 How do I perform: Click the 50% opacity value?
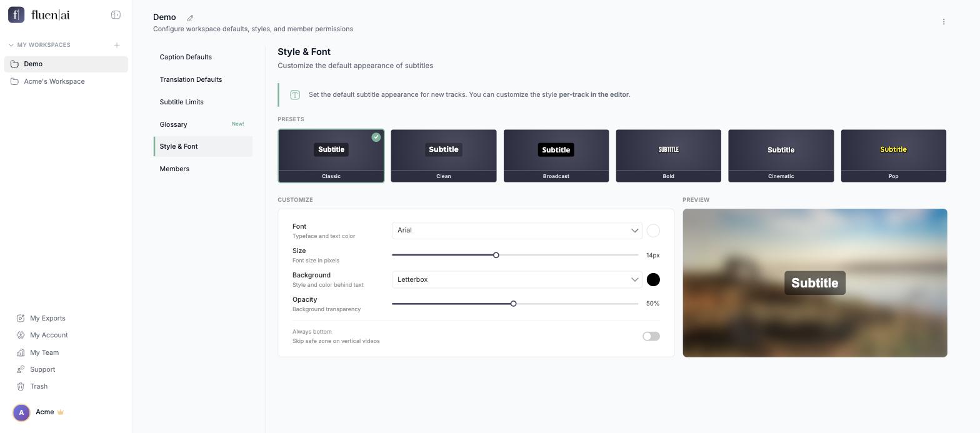pos(652,304)
